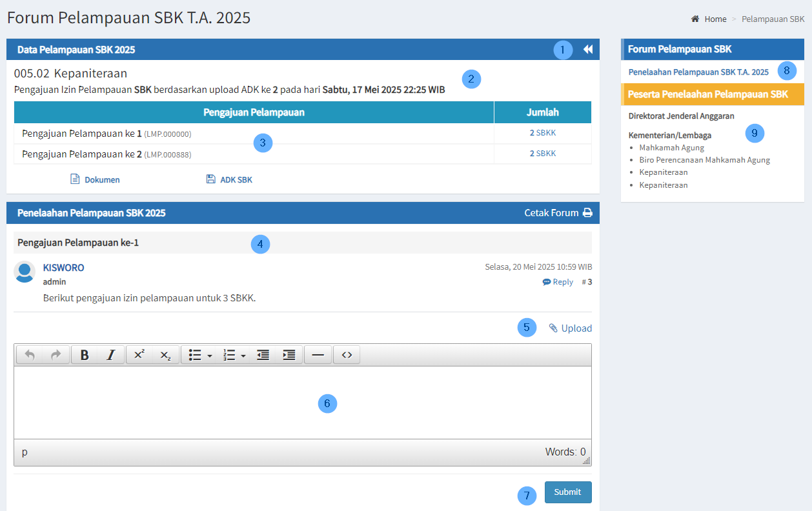Image resolution: width=812 pixels, height=511 pixels.
Task: Click the Undo icon in editor toolbar
Action: pos(30,355)
